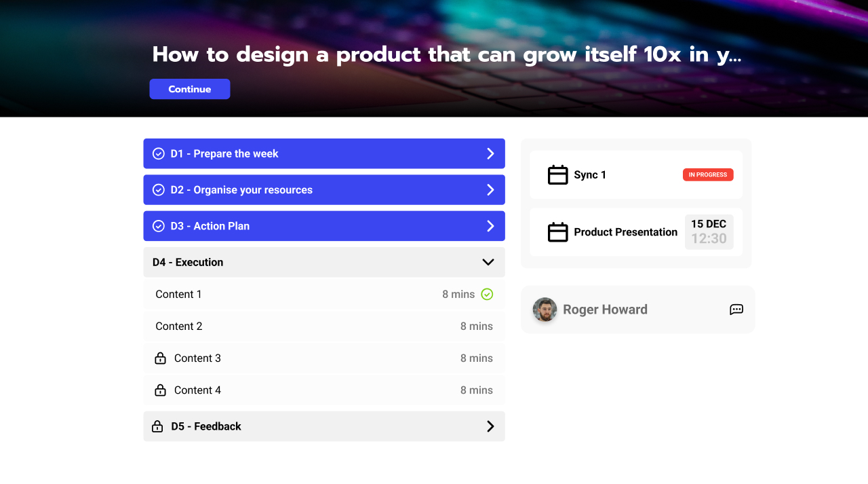
Task: Open Content 2 lesson row
Action: tap(323, 326)
